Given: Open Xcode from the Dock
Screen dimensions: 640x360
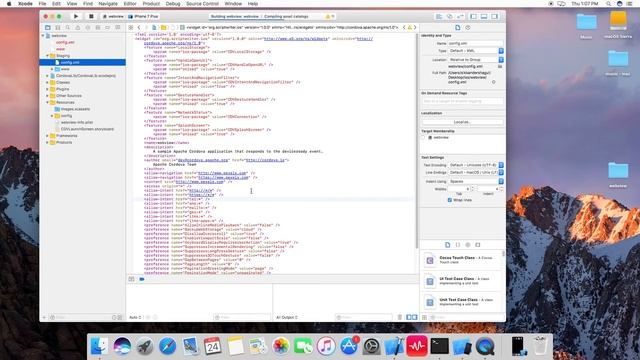Looking at the screenshot, I should coord(394,346).
